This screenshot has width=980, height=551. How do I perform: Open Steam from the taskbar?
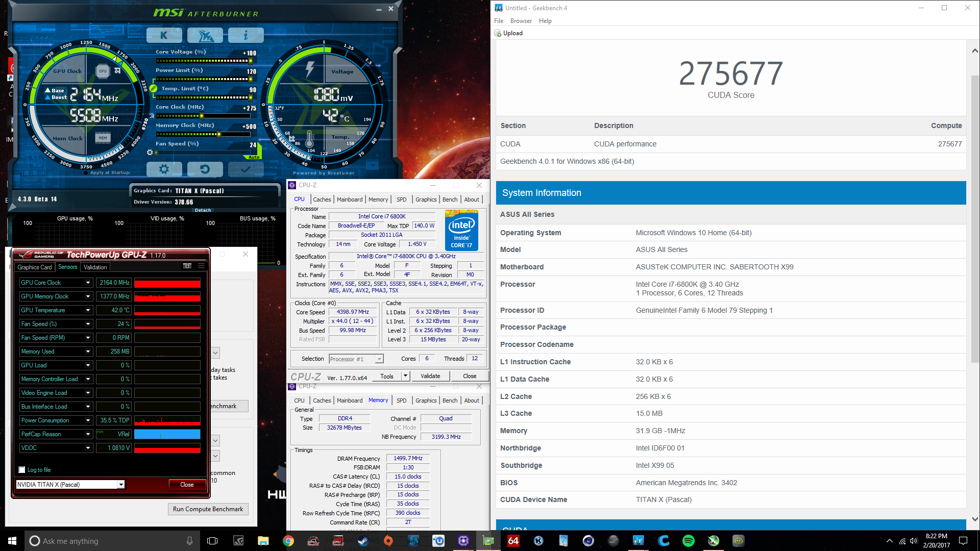click(x=363, y=541)
